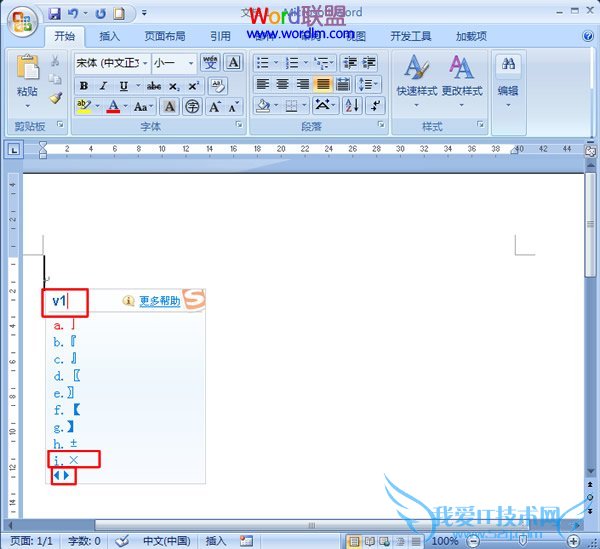600x549 pixels.
Task: Switch to the Insert (插入) tab
Action: pyautogui.click(x=109, y=36)
